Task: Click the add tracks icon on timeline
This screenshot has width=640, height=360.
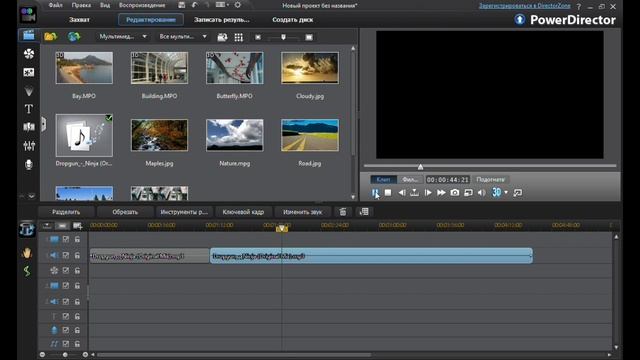Action: coord(77,226)
